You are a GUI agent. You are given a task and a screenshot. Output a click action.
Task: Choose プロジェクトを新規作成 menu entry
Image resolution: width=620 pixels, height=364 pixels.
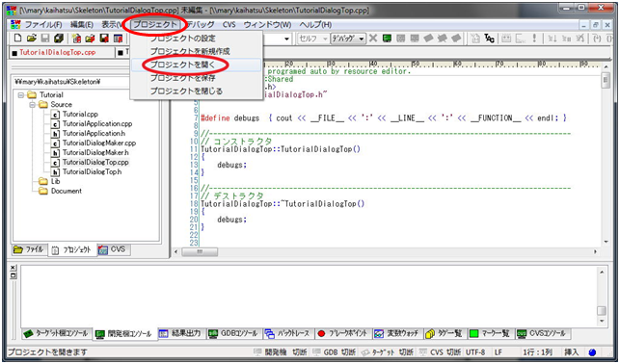click(197, 51)
